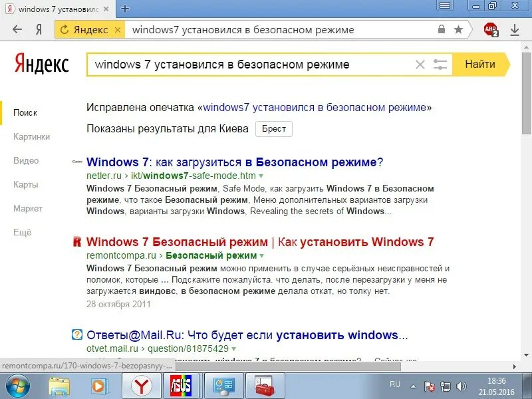The width and height of the screenshot is (532, 399).
Task: Go back with the browser back arrow
Action: (x=17, y=29)
